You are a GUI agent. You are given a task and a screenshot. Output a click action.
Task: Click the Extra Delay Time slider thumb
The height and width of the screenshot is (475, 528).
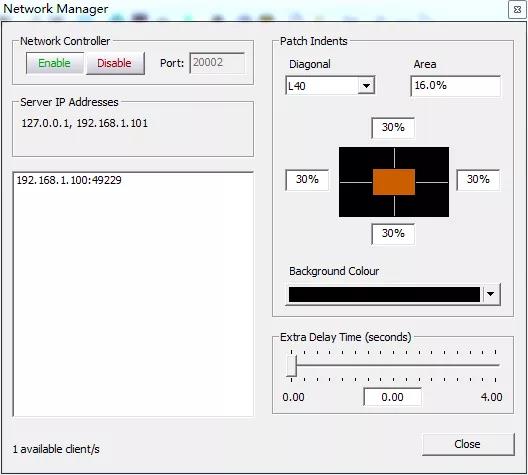click(291, 366)
